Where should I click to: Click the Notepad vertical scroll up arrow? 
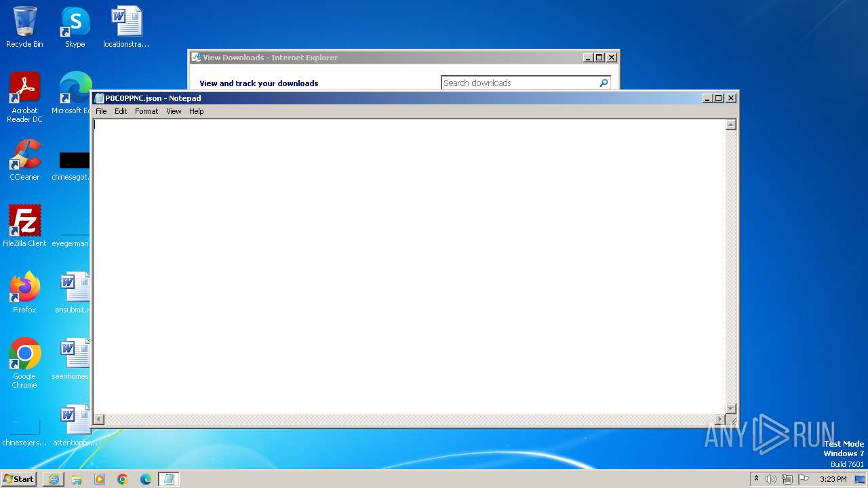(730, 125)
